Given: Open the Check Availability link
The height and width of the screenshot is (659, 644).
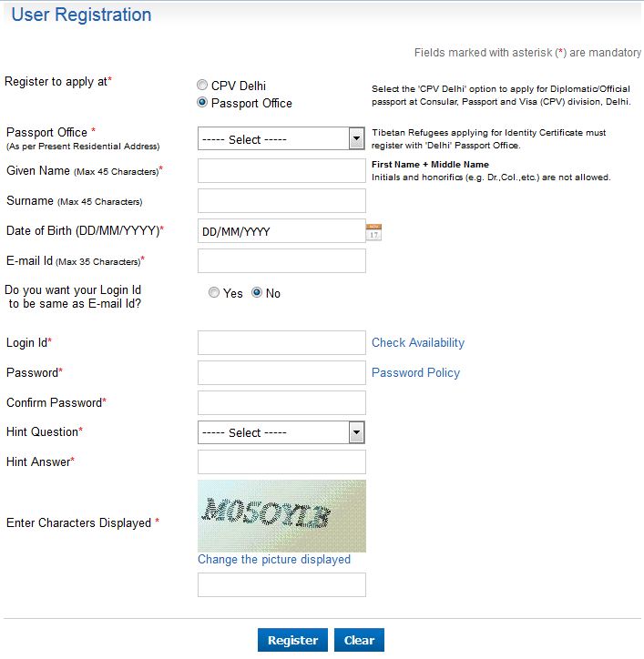Looking at the screenshot, I should point(418,343).
